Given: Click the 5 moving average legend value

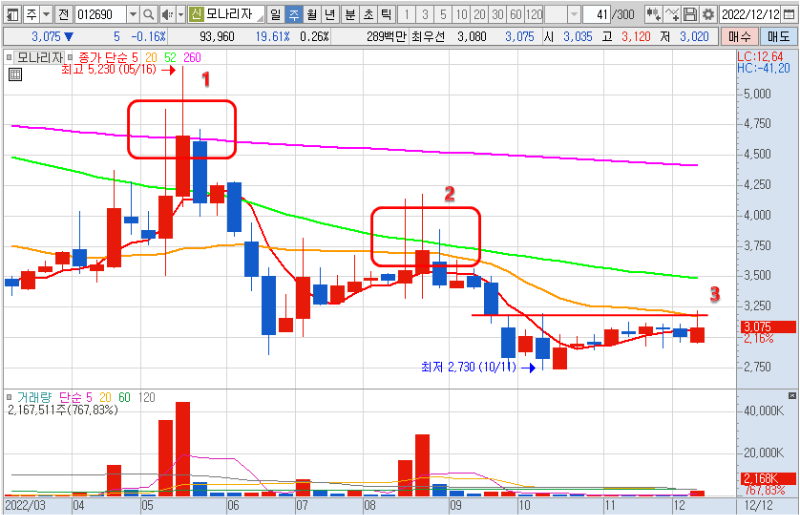Looking at the screenshot, I should click(135, 58).
